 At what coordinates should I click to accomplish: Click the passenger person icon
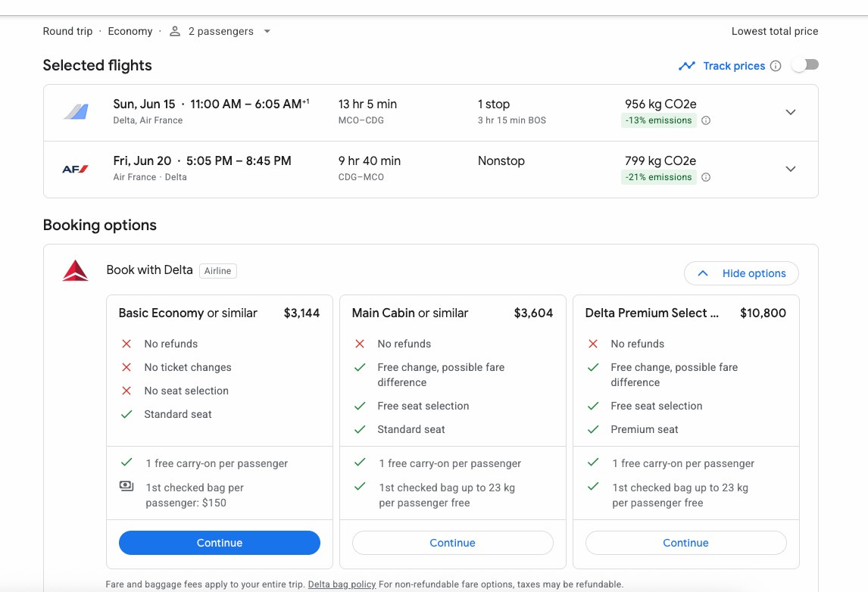[175, 31]
